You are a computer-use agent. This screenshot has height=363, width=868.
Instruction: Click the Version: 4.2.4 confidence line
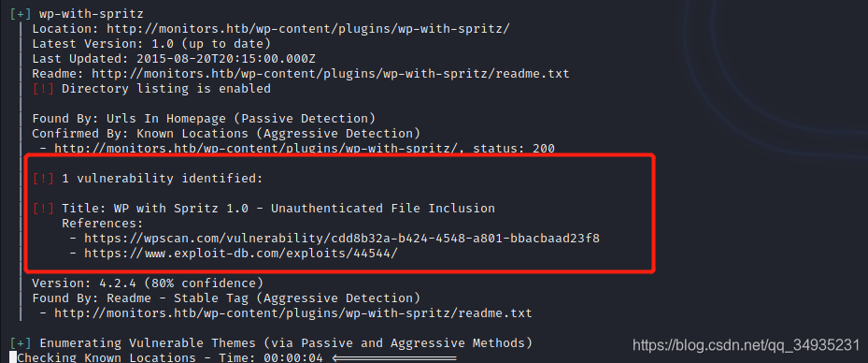tap(148, 283)
